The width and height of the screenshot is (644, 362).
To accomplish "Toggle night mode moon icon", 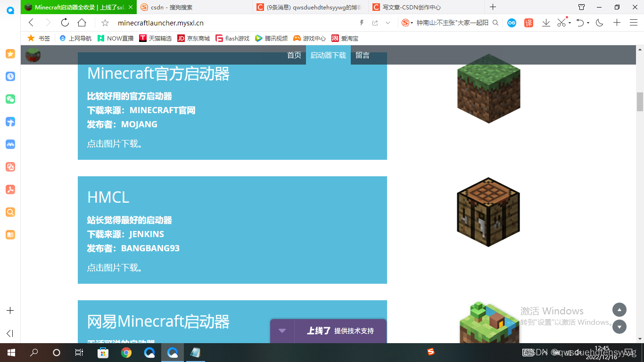I will pos(600,23).
